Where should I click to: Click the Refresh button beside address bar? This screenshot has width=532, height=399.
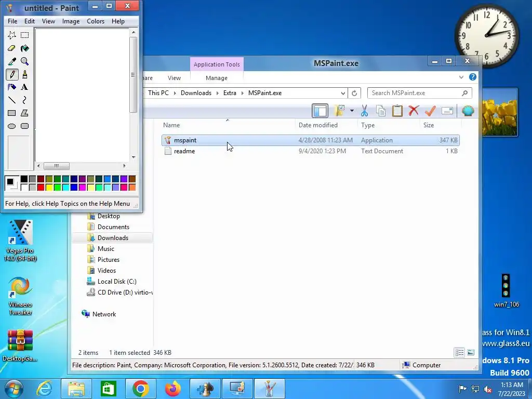click(354, 93)
